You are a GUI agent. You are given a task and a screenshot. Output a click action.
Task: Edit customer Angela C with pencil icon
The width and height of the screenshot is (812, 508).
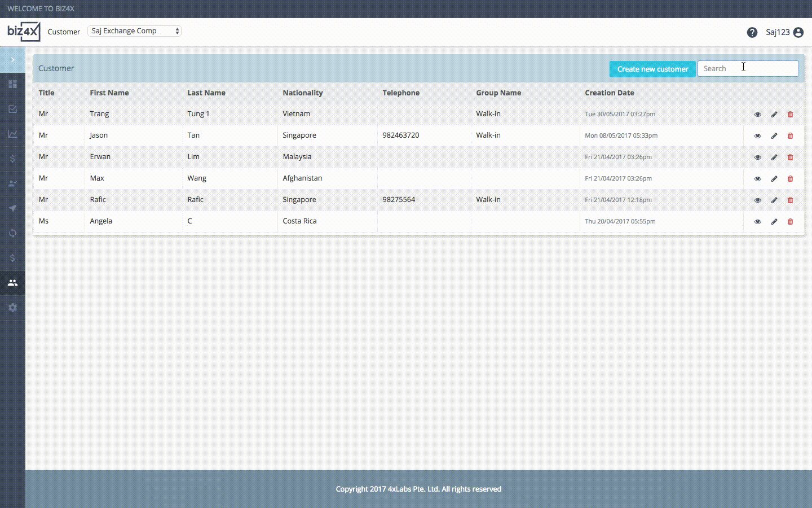pos(774,221)
